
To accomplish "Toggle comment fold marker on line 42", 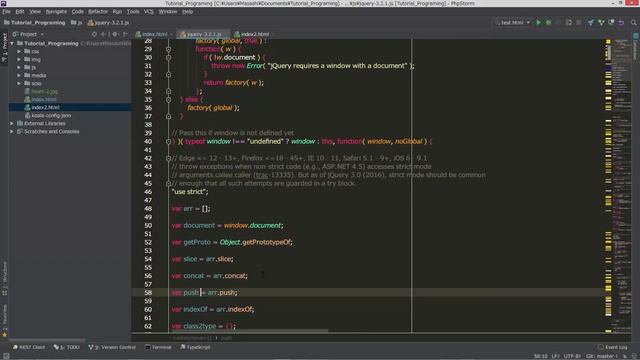I will coord(168,158).
